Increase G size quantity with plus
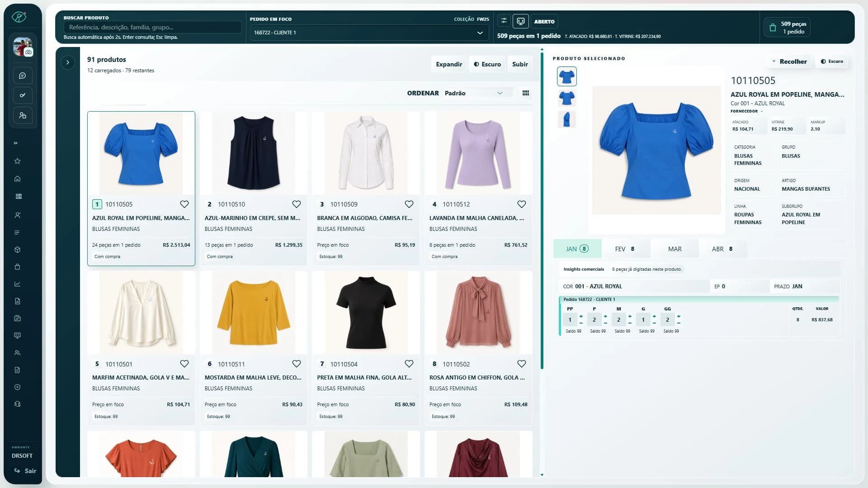This screenshot has width=868, height=488. click(x=654, y=316)
